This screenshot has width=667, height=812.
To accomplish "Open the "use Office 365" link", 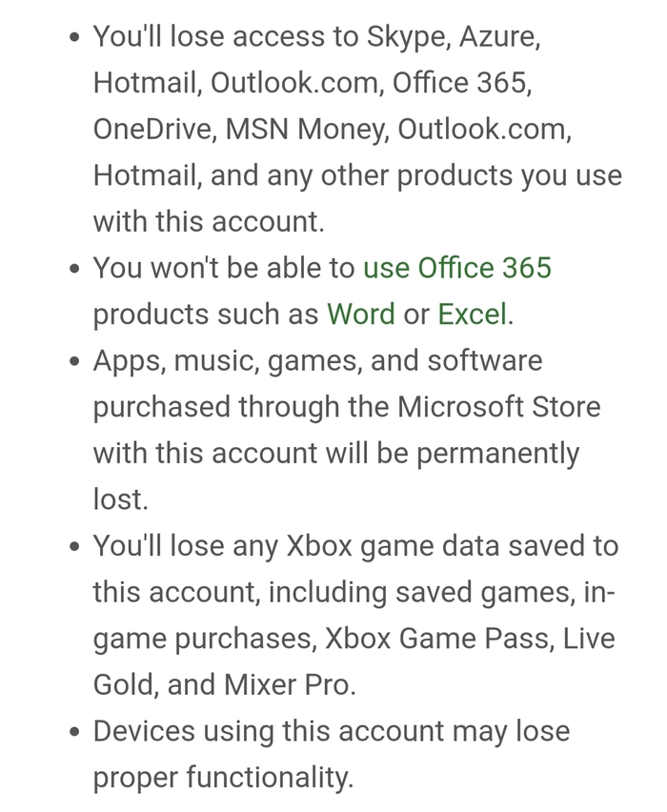I will (457, 268).
